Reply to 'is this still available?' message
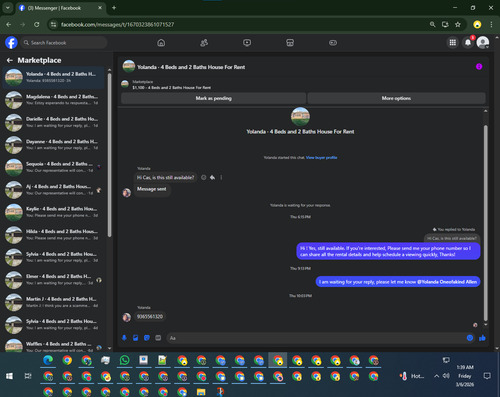 click(212, 178)
